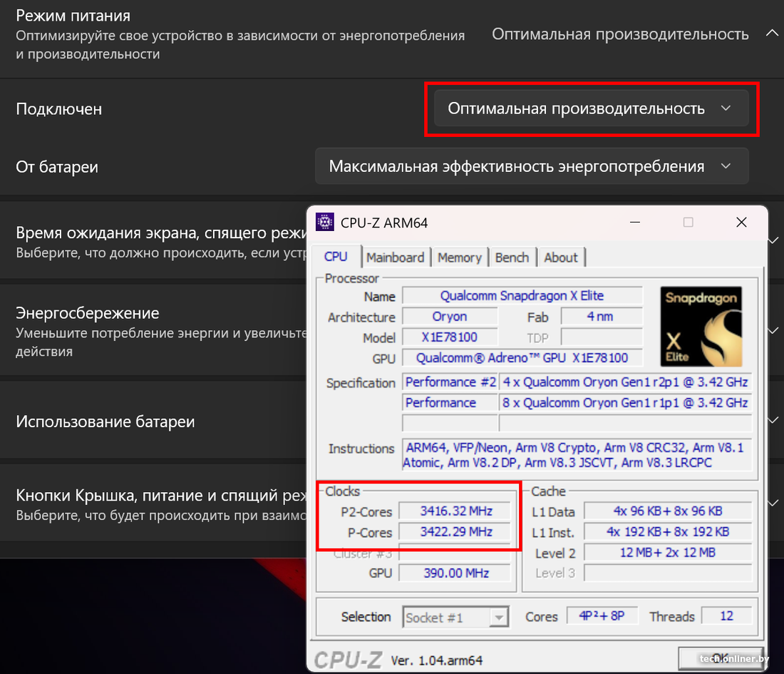Click the GPU field Qualcomm Adreno GPU
784x674 pixels.
522,358
